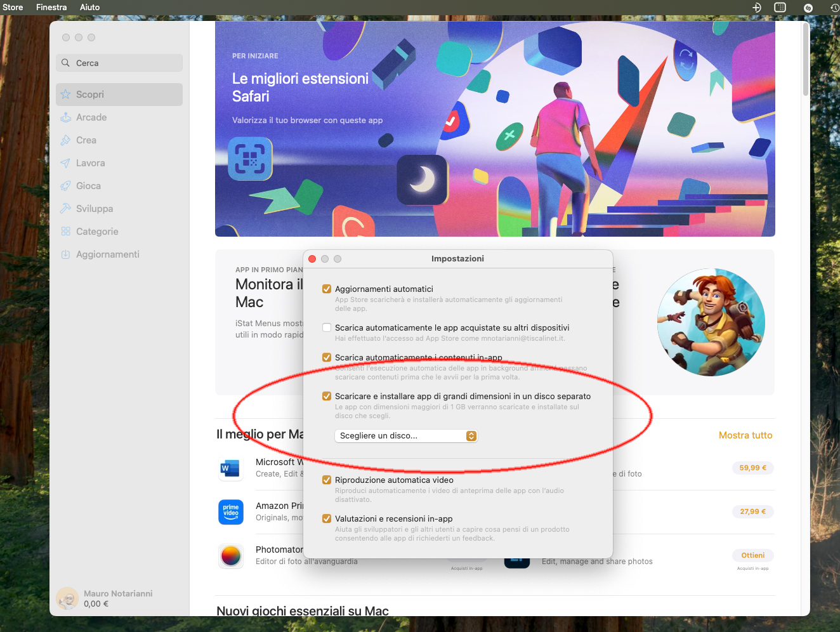Click the QR scanner app icon in banner
840x632 pixels.
coord(251,159)
